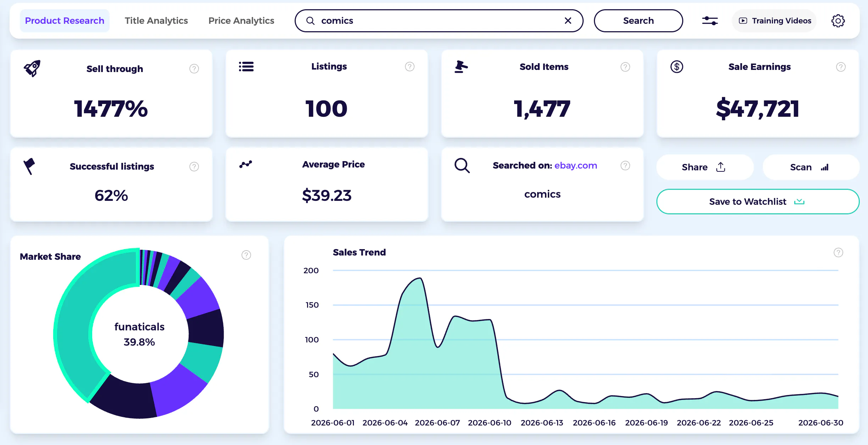Click the 2026-06-30 axis label
The width and height of the screenshot is (868, 445).
pos(820,423)
